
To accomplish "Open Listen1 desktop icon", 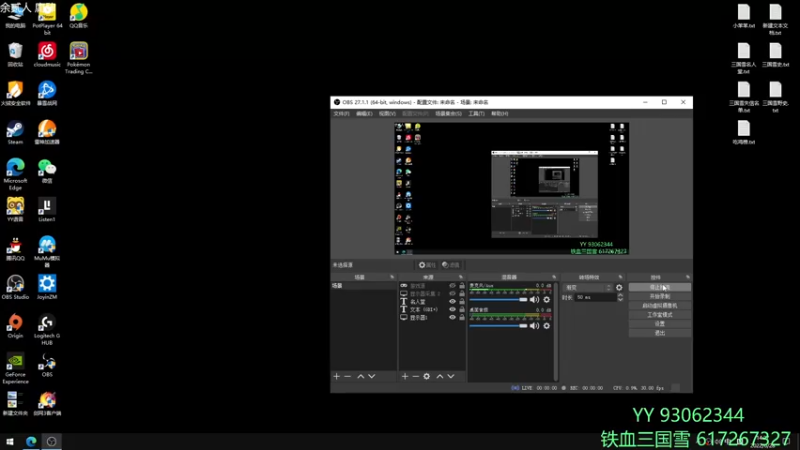I will click(47, 210).
